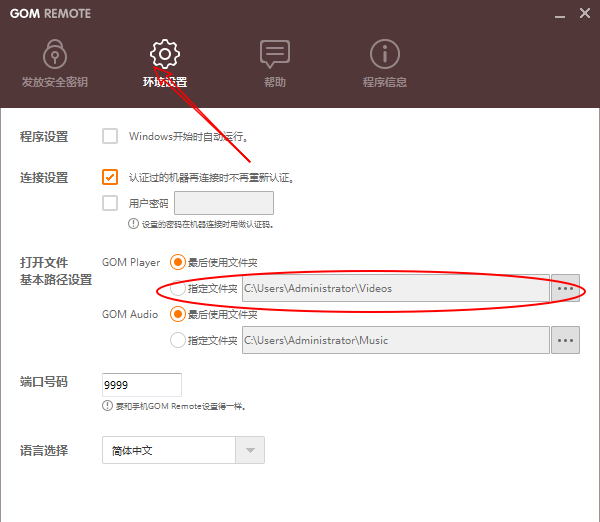Screen dimensions: 600x522
Task: Click the GOM Player label
Action: pyautogui.click(x=131, y=263)
